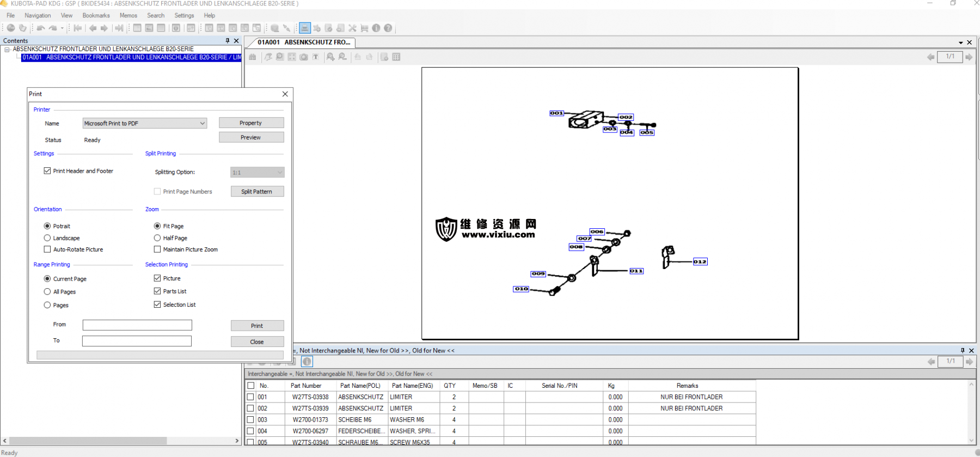Click the table grid icon in illustration toolbar
Screen dimensions: 980x457
[x=396, y=57]
